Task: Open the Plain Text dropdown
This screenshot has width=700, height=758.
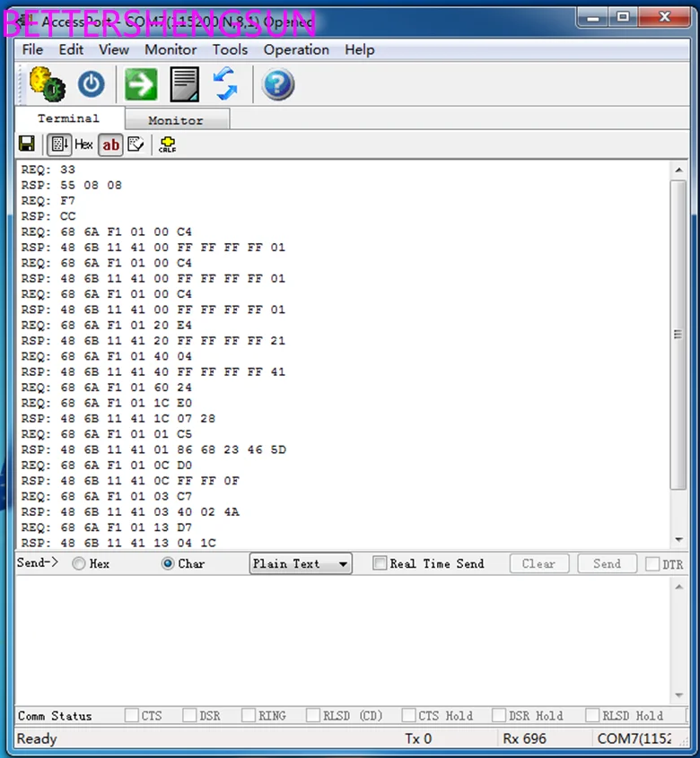Action: [301, 563]
